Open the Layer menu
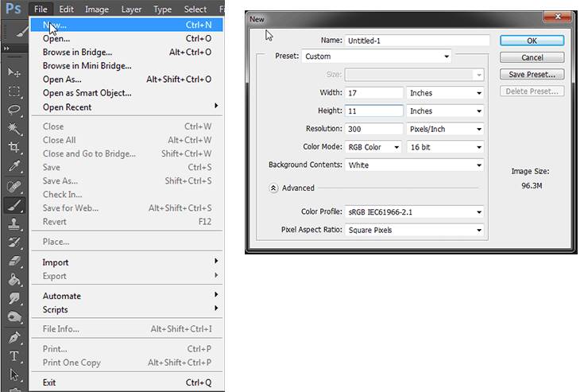This screenshot has height=392, width=588. tap(131, 9)
